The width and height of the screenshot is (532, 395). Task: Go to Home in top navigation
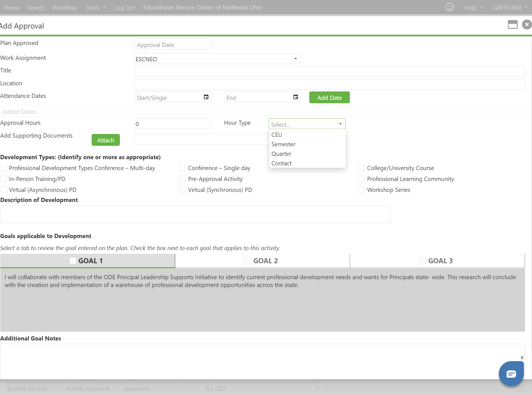[x=12, y=8]
